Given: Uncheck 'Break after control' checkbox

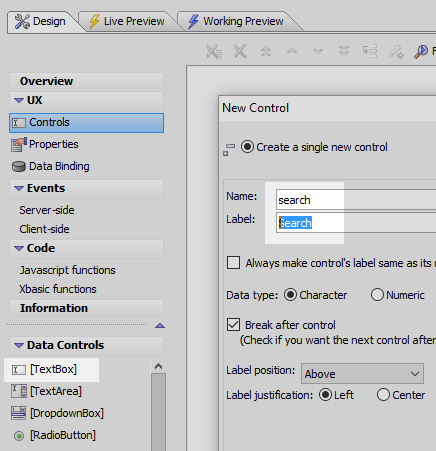Looking at the screenshot, I should point(233,324).
